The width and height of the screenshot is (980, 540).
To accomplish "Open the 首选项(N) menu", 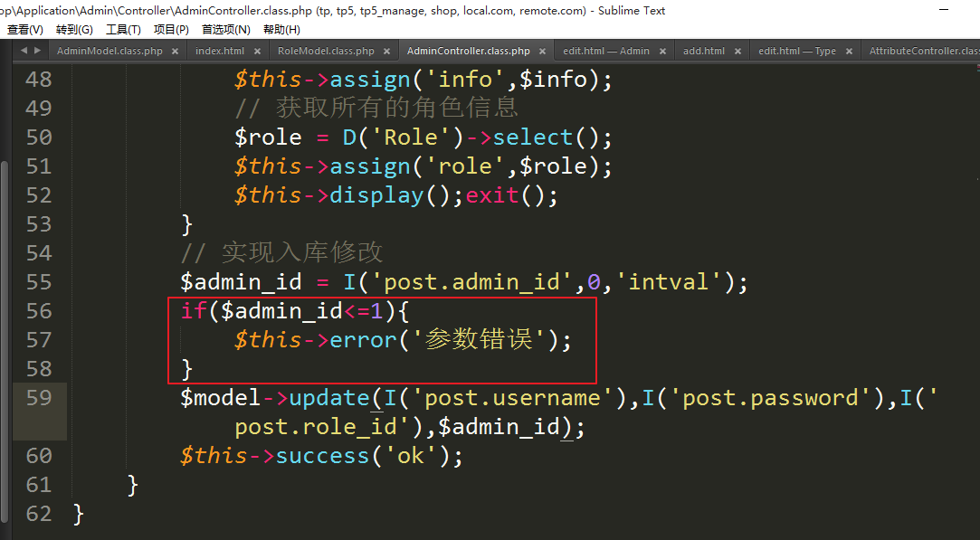I will [225, 30].
